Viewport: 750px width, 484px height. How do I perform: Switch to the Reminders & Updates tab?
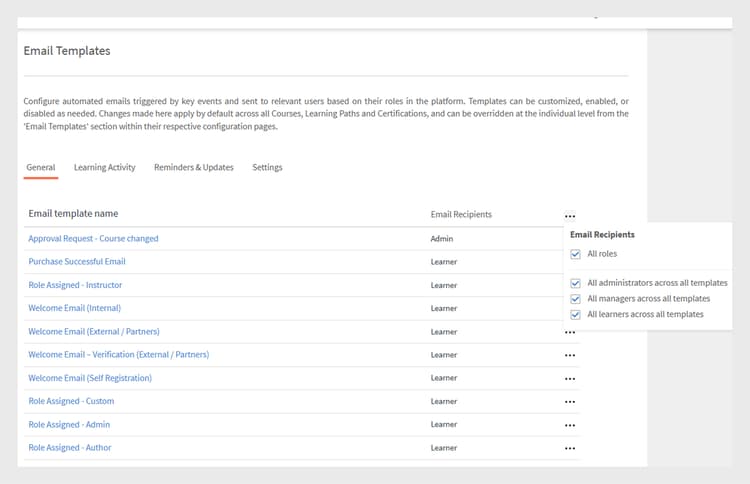[x=193, y=167]
